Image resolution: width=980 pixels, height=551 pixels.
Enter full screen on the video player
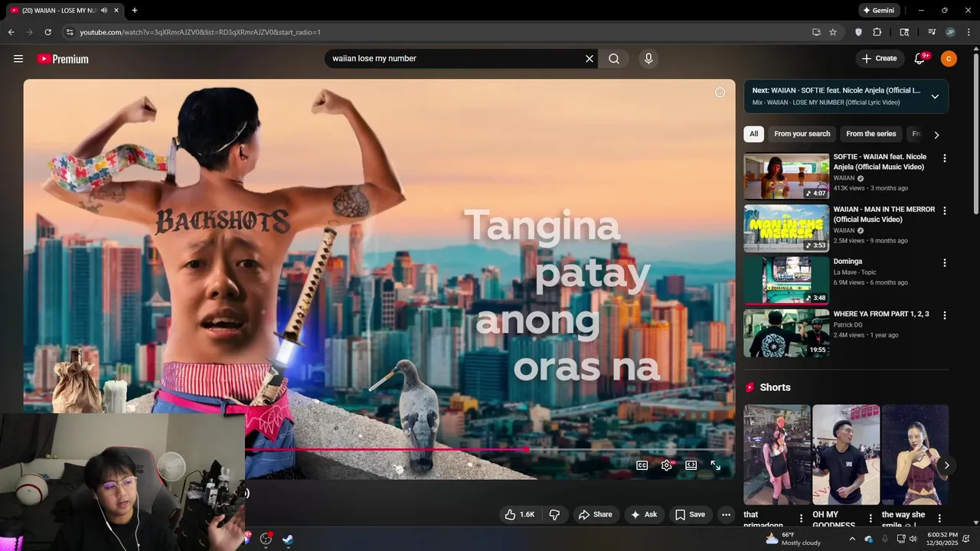point(716,465)
